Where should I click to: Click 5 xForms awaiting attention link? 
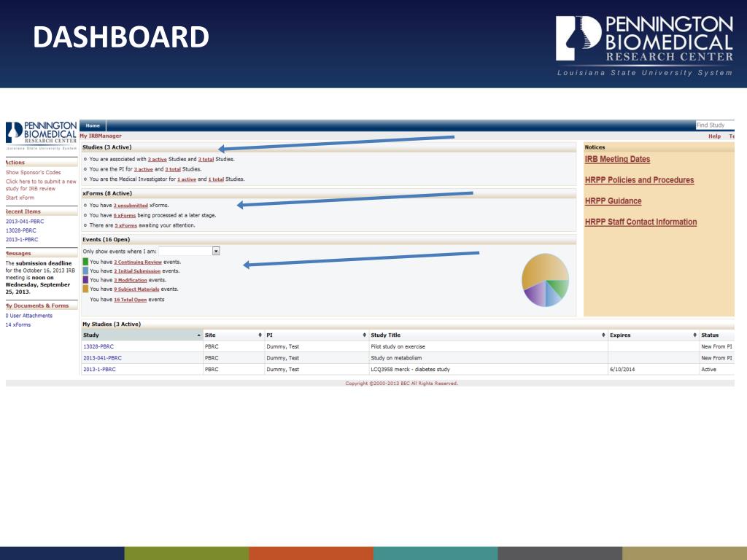(x=125, y=226)
